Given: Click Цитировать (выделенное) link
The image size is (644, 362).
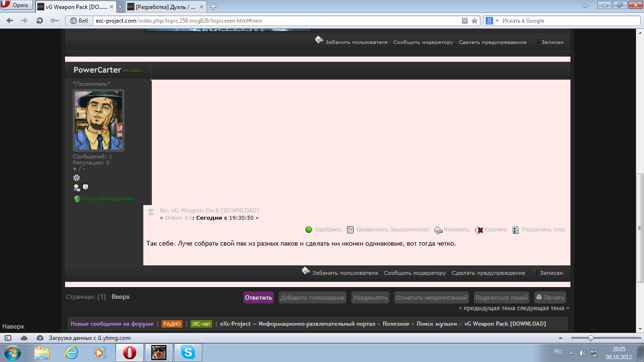Looking at the screenshot, I should [x=393, y=230].
